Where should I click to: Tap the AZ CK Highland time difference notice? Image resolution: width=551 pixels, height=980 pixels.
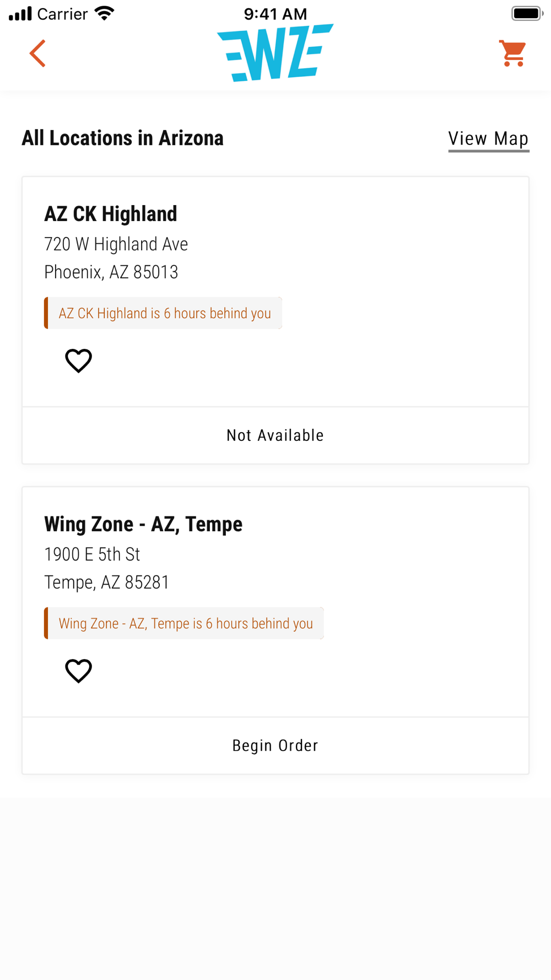click(x=163, y=313)
